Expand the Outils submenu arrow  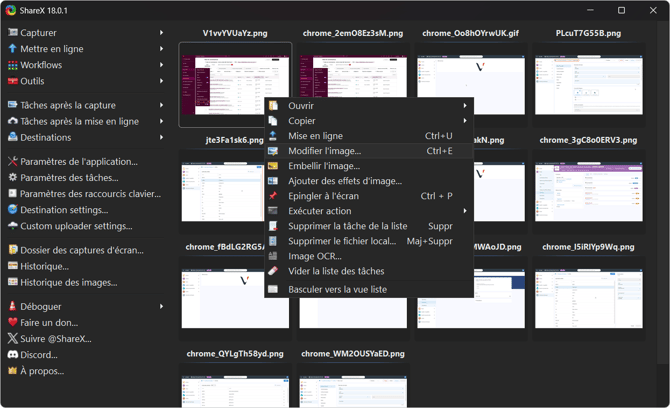point(161,81)
